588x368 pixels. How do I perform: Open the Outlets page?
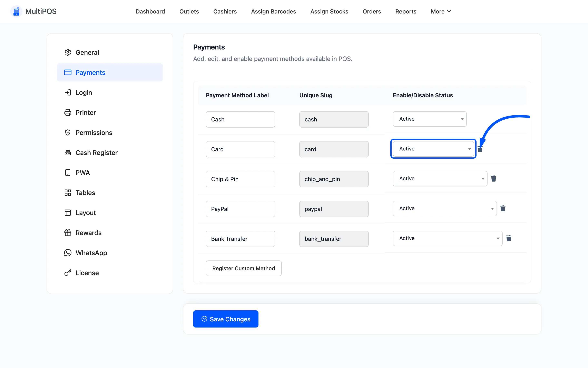click(189, 11)
